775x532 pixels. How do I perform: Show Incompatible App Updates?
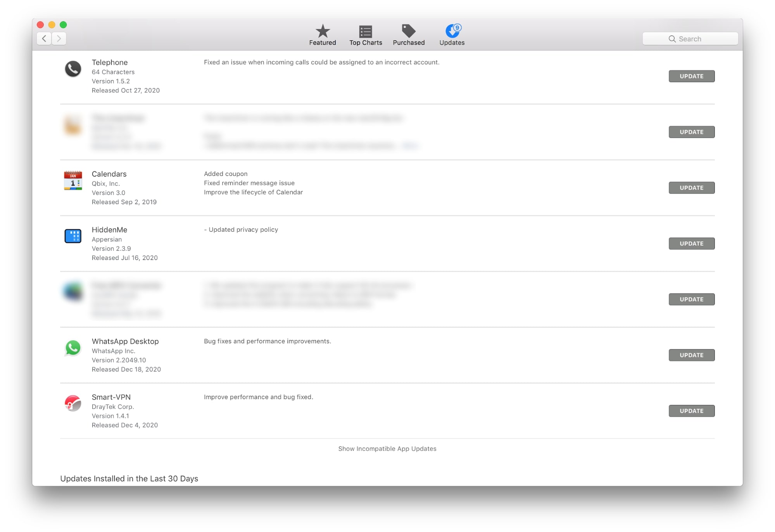(x=387, y=449)
